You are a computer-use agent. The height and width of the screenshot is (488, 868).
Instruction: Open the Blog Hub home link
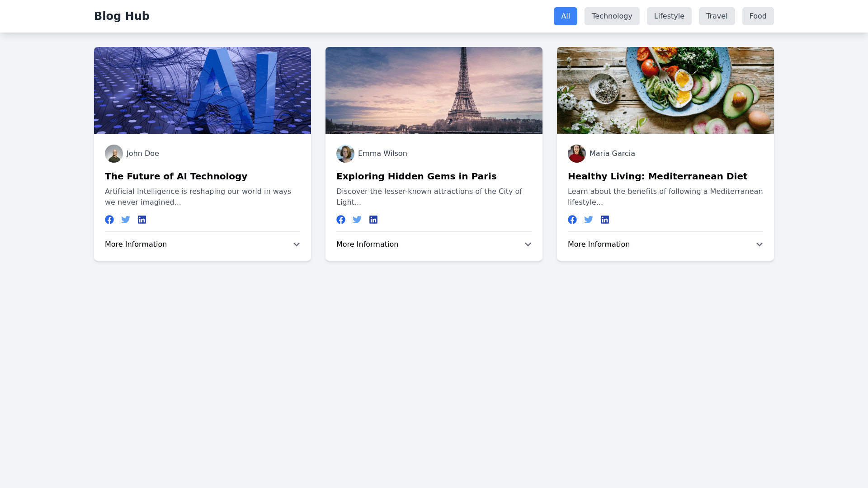pyautogui.click(x=122, y=16)
